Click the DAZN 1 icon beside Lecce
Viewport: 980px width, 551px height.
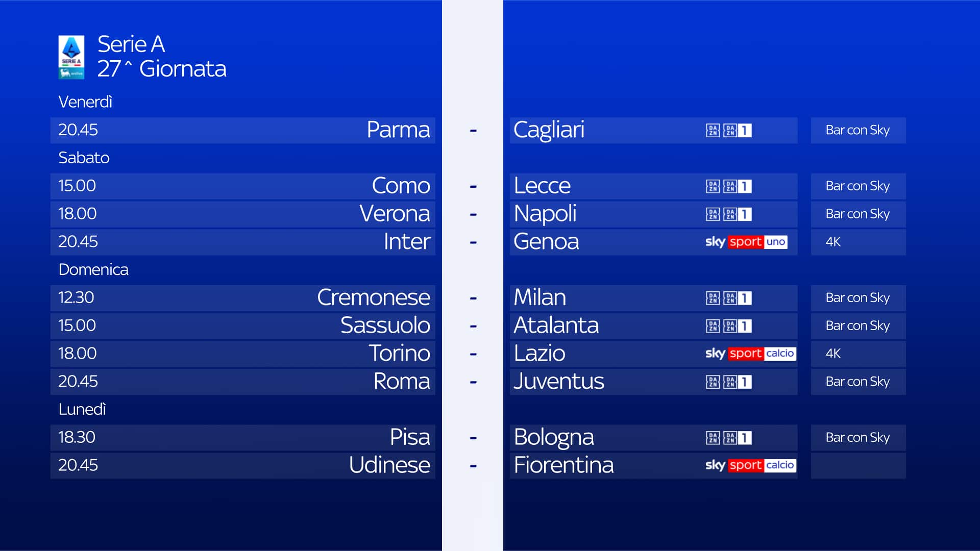coord(738,186)
